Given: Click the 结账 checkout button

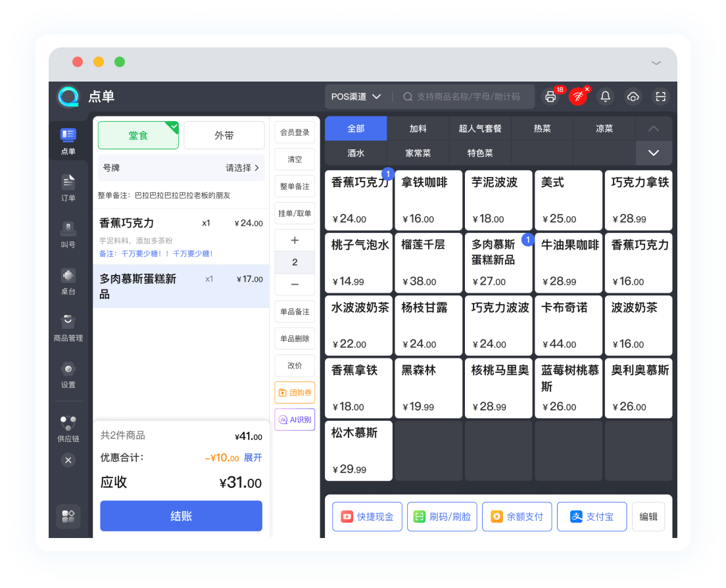Looking at the screenshot, I should 181,516.
